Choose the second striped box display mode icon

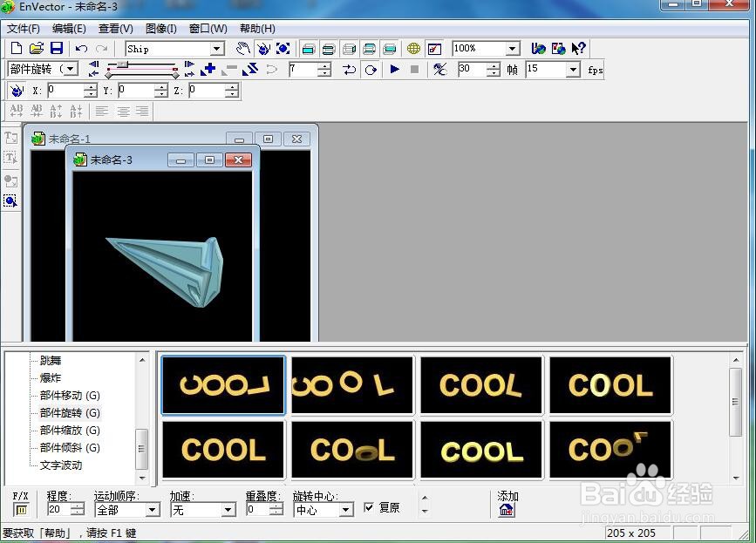329,49
